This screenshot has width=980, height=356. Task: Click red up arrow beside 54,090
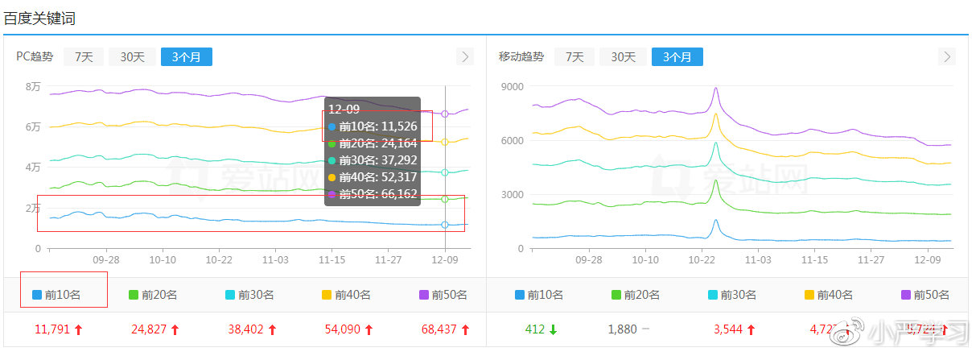(368, 329)
